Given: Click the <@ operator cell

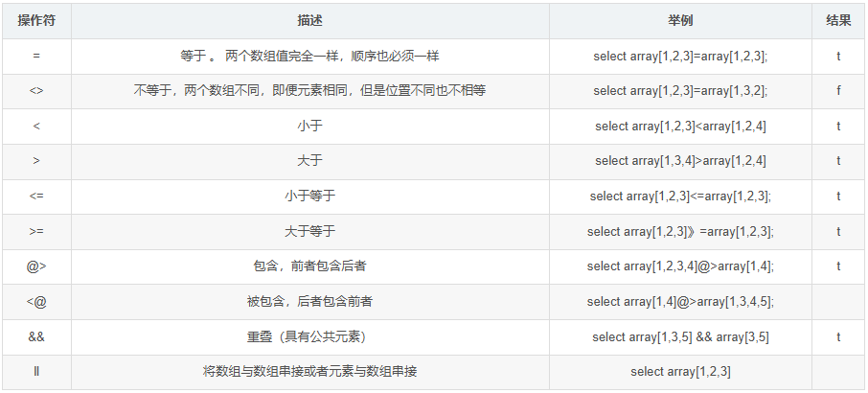Looking at the screenshot, I should click(36, 302).
